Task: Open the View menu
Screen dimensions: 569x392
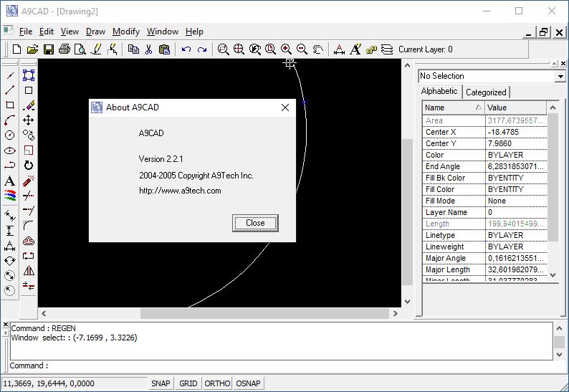Action: click(70, 32)
